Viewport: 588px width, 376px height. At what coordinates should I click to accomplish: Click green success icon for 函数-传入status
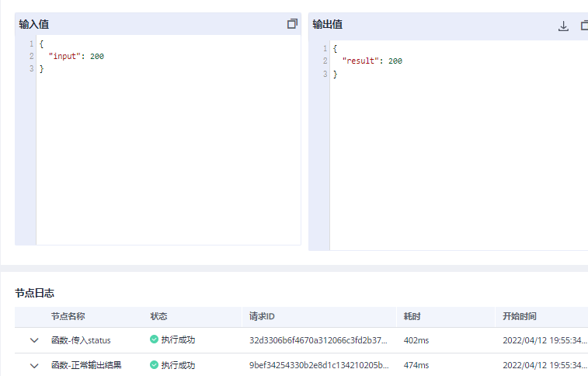click(x=154, y=340)
